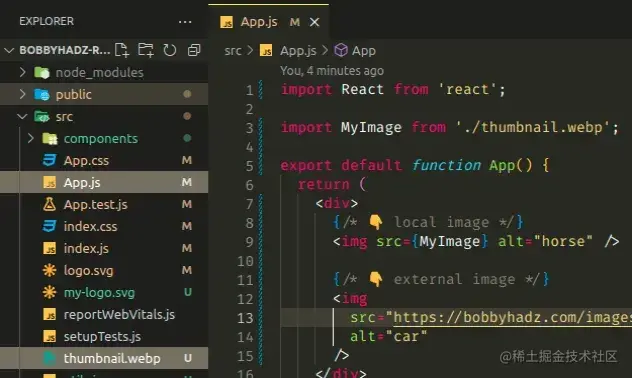The width and height of the screenshot is (632, 378).
Task: Click the https://bobbyhadz.com/images URL
Action: click(512, 317)
